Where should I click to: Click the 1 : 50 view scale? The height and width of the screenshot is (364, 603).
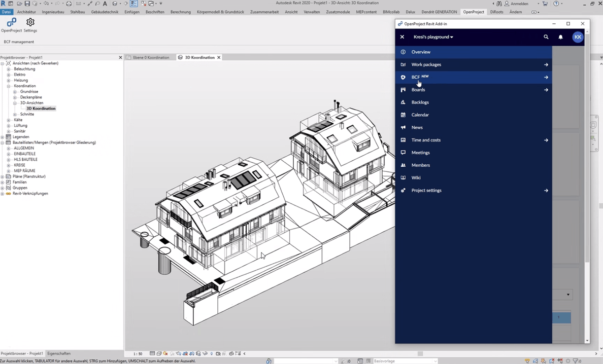click(138, 354)
